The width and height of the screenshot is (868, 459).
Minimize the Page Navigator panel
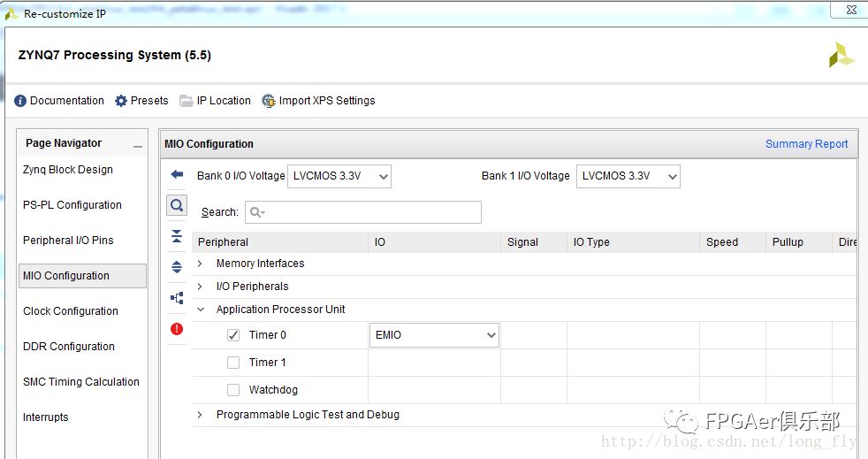click(138, 146)
